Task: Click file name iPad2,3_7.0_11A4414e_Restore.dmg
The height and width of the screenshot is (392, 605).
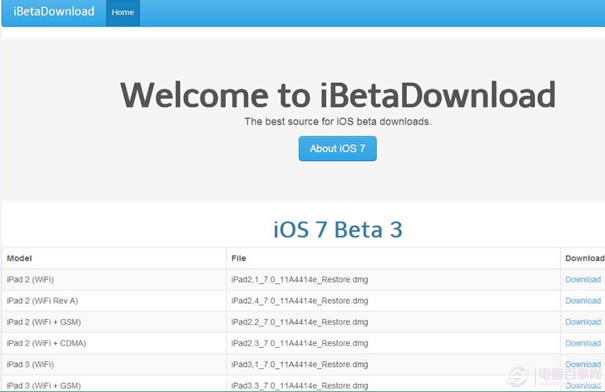Action: [300, 343]
